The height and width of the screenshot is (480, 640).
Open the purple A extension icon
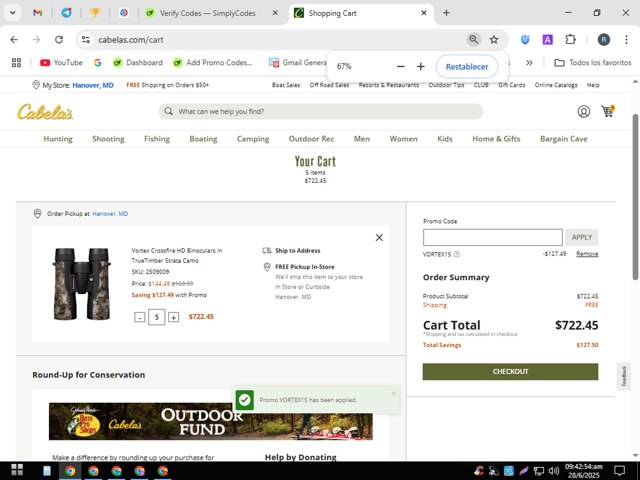pyautogui.click(x=547, y=40)
